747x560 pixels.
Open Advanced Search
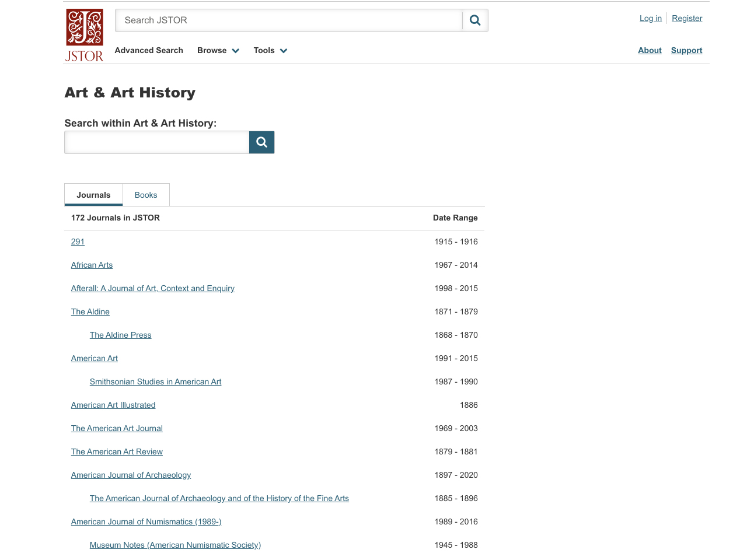(149, 50)
